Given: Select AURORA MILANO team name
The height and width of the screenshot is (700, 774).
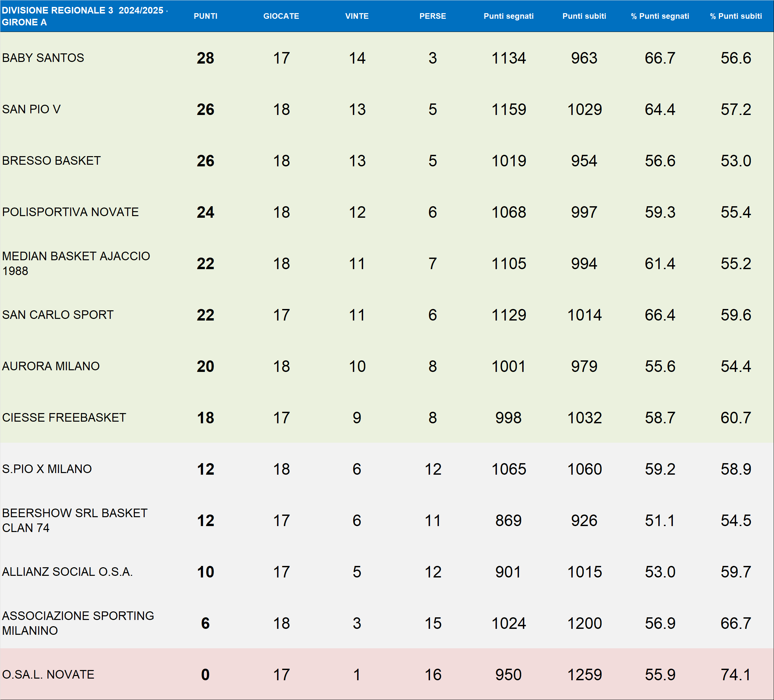Looking at the screenshot, I should (51, 366).
